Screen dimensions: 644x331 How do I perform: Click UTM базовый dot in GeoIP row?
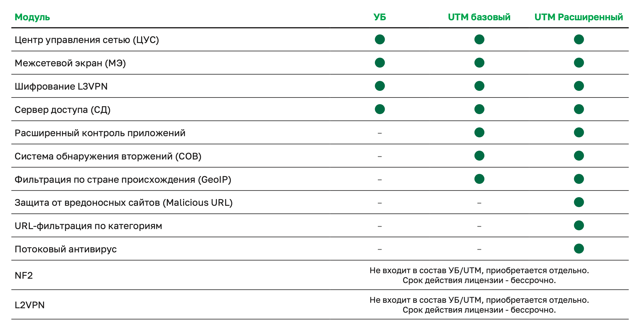pos(479,179)
